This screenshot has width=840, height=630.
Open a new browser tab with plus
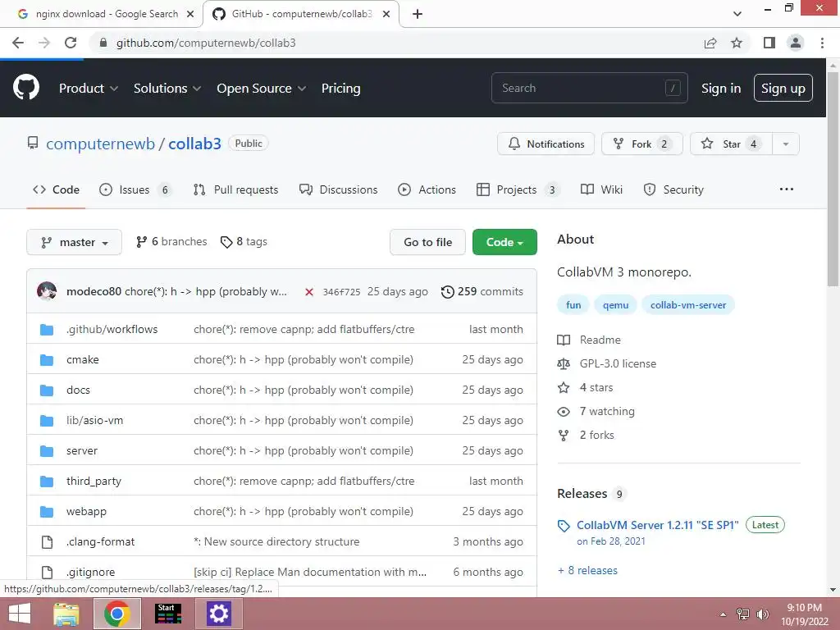[x=418, y=14]
